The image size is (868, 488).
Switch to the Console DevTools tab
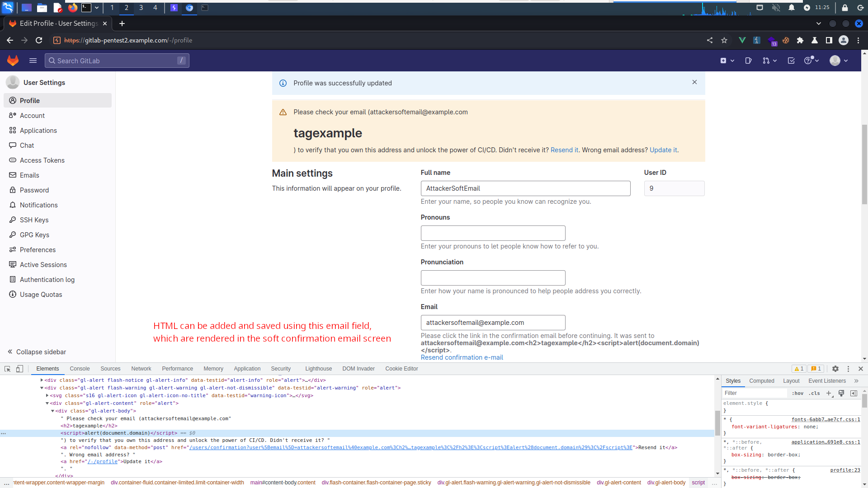[x=80, y=369]
